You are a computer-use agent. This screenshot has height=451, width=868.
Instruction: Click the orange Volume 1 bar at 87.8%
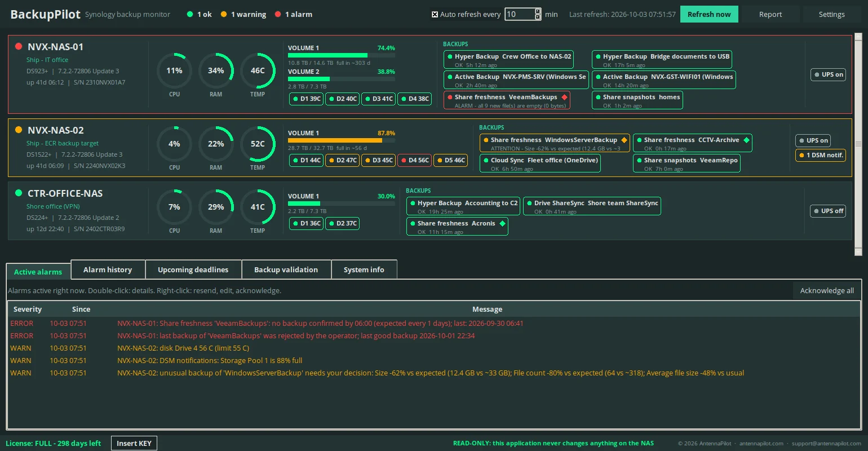coord(342,140)
